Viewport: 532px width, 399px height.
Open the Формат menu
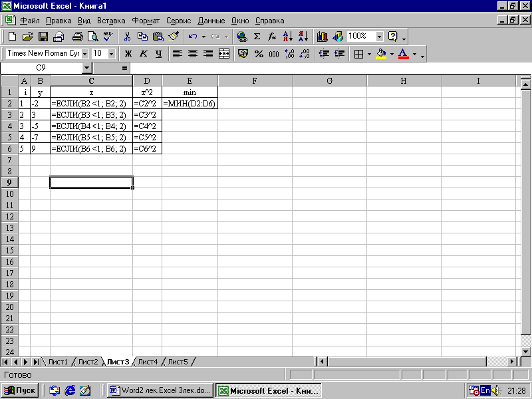(146, 21)
